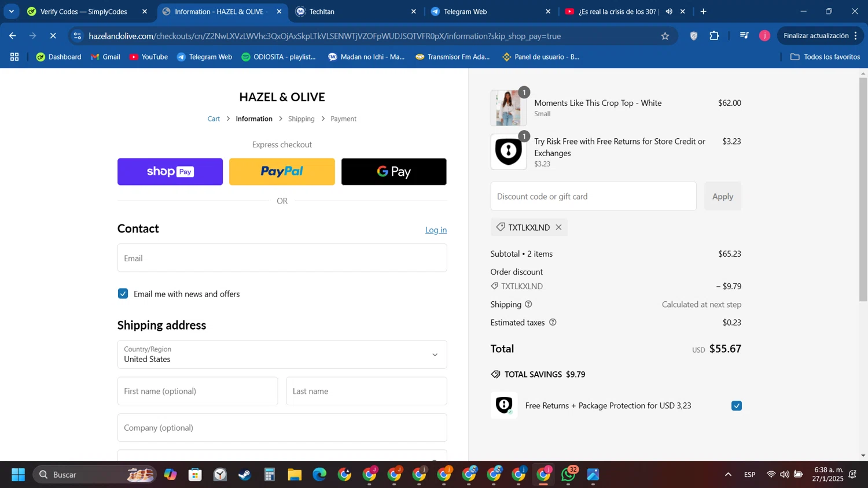868x488 pixels.
Task: Toggle Email me with news and offers
Action: [x=123, y=294]
